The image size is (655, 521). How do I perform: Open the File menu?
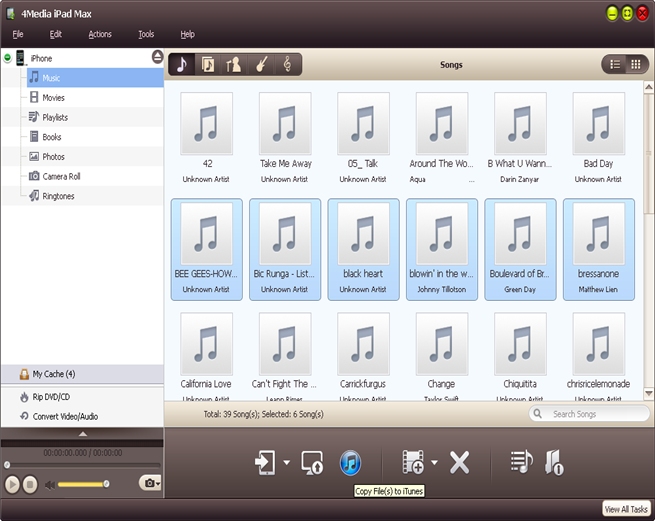18,34
